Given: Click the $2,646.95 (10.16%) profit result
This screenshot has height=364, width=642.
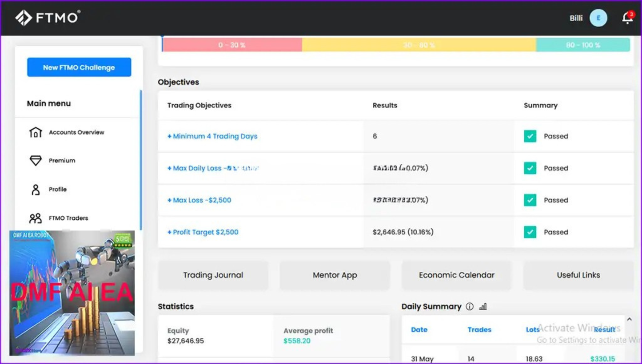Looking at the screenshot, I should [x=403, y=232].
